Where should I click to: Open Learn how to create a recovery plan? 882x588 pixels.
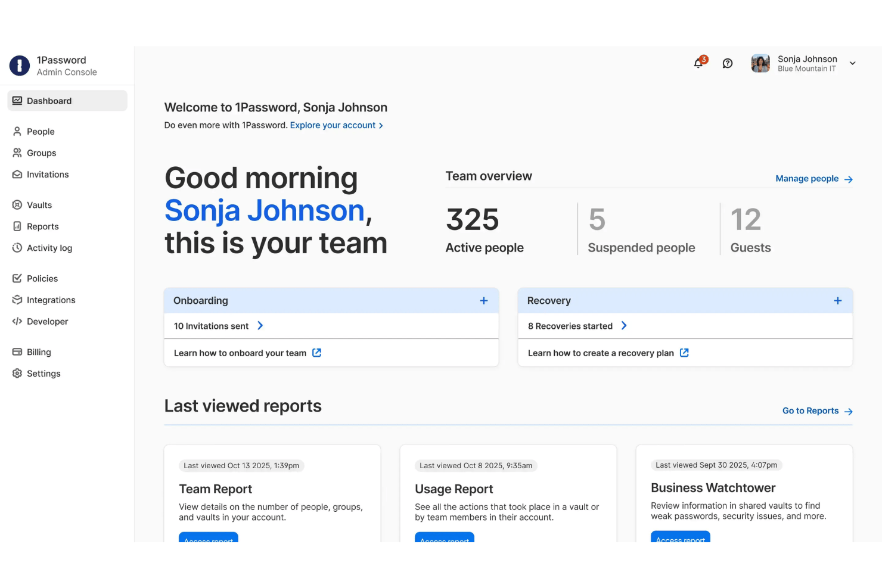click(x=601, y=353)
